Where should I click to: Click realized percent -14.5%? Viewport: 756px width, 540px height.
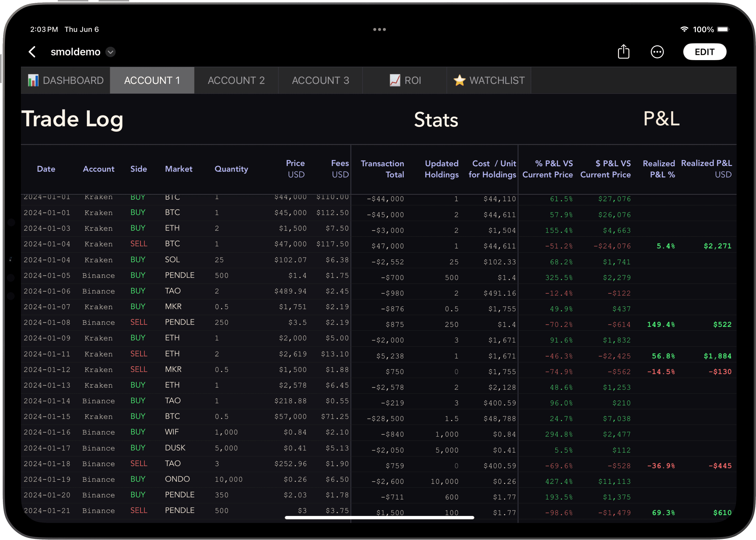pos(661,372)
